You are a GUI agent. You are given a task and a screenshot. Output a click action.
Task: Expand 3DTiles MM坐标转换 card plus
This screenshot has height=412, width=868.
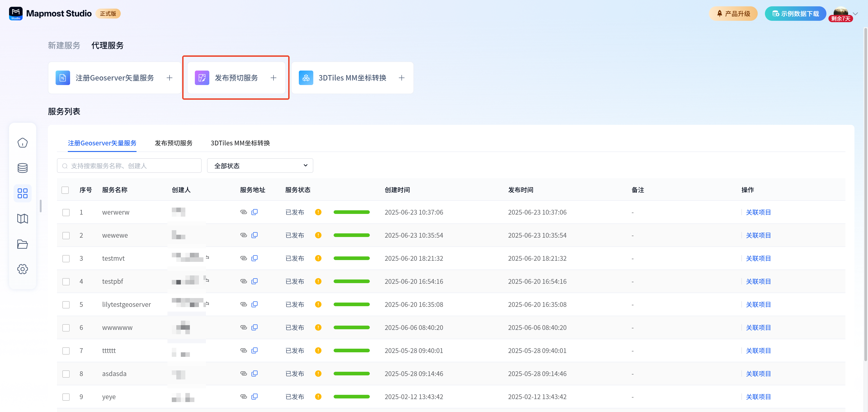coord(401,78)
